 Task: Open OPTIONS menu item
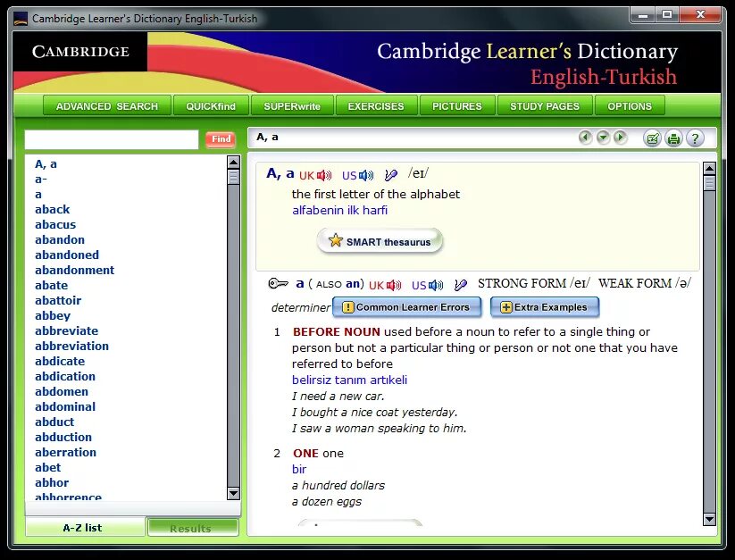coord(630,106)
